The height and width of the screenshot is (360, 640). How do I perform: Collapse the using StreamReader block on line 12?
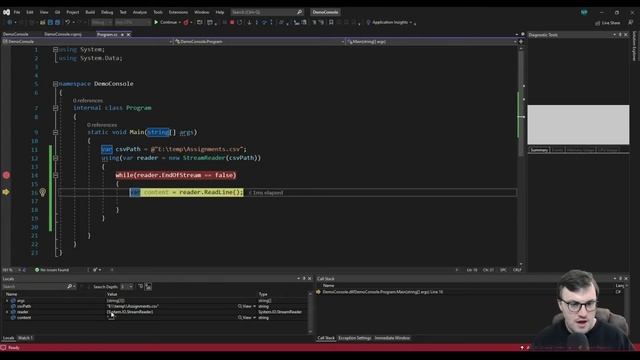[x=55, y=158]
